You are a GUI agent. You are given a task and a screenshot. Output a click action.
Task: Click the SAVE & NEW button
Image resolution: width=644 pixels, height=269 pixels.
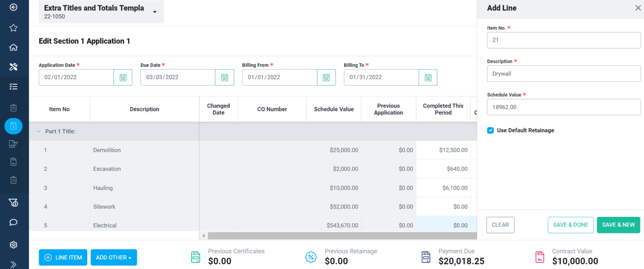618,225
